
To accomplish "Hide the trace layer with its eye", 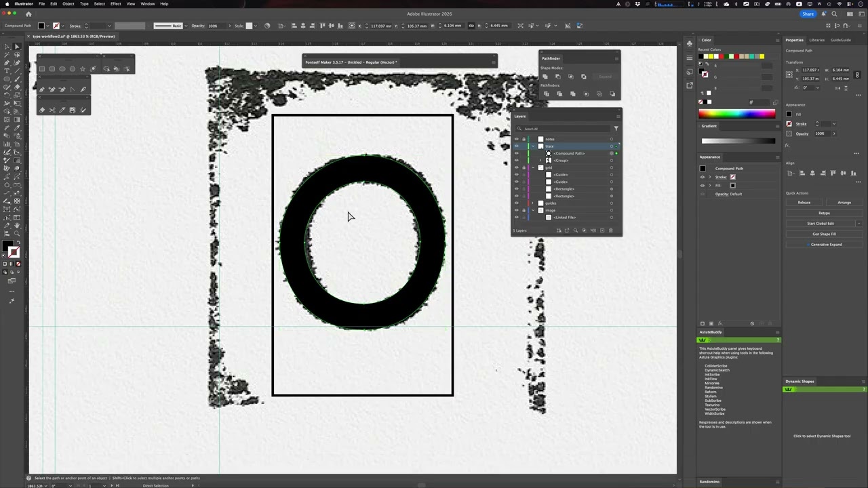I will point(517,146).
